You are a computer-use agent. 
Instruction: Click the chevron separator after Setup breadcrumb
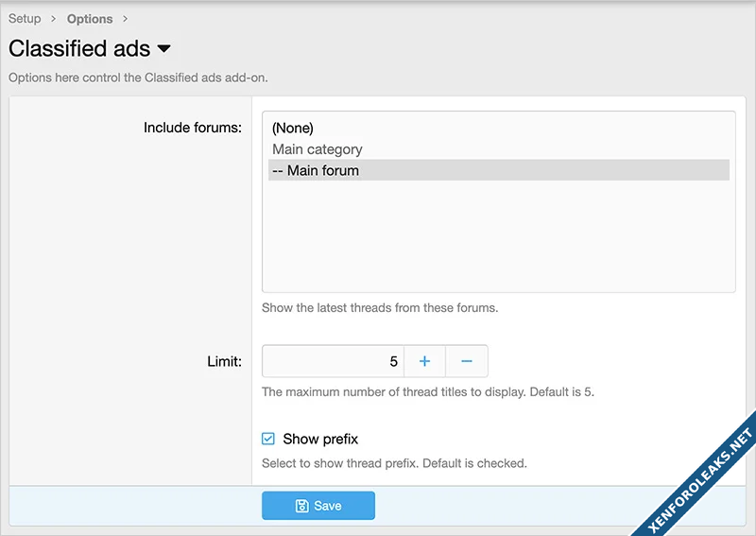click(54, 19)
